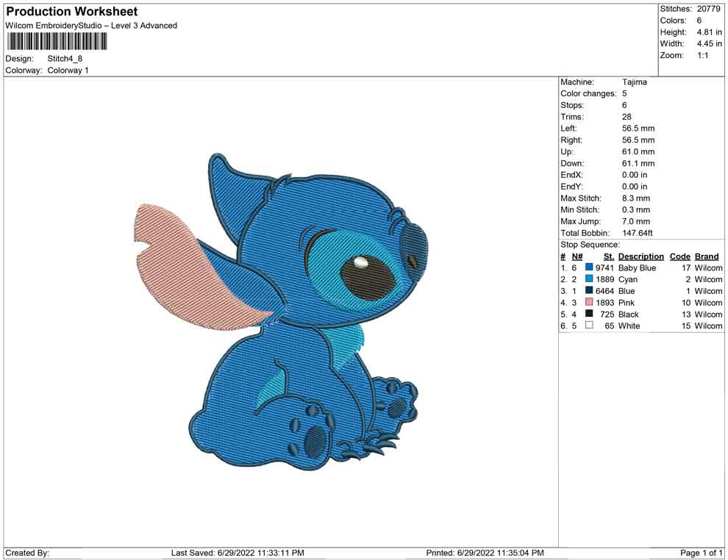The image size is (728, 560).
Task: Click the Color changes value '5'
Action: (624, 94)
